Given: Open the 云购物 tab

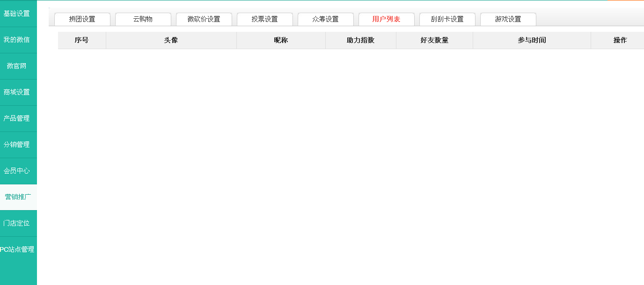Looking at the screenshot, I should (x=143, y=19).
